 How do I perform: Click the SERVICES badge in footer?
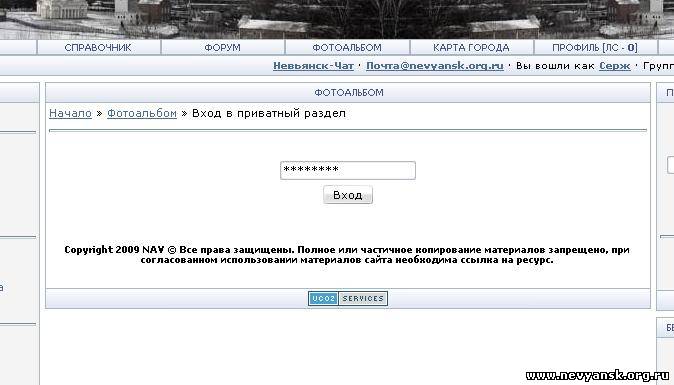click(x=363, y=298)
